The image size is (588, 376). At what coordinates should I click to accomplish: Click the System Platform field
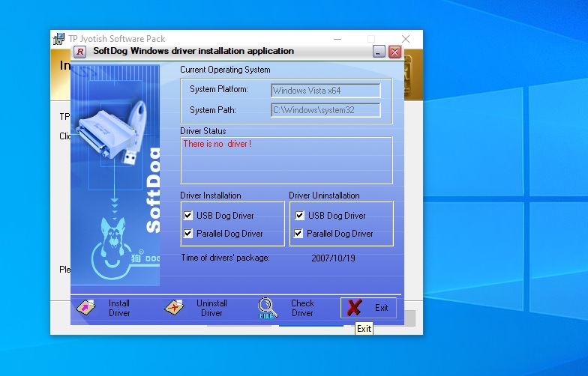(325, 91)
